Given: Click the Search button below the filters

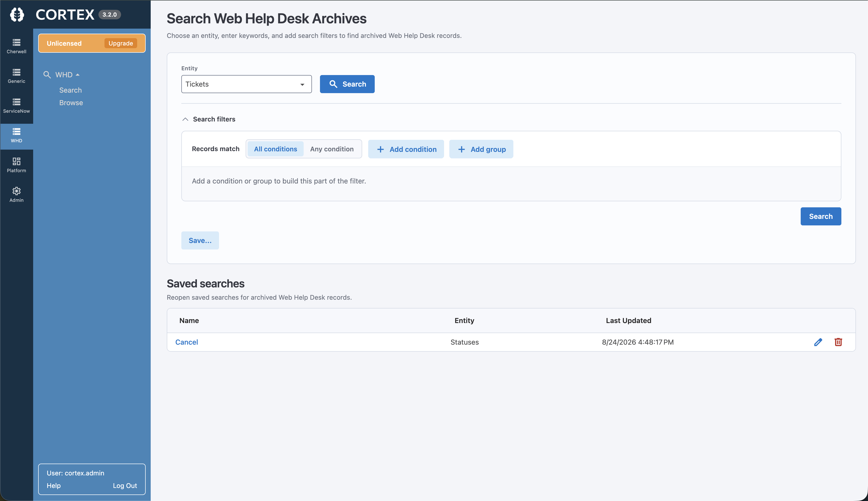Looking at the screenshot, I should point(821,216).
